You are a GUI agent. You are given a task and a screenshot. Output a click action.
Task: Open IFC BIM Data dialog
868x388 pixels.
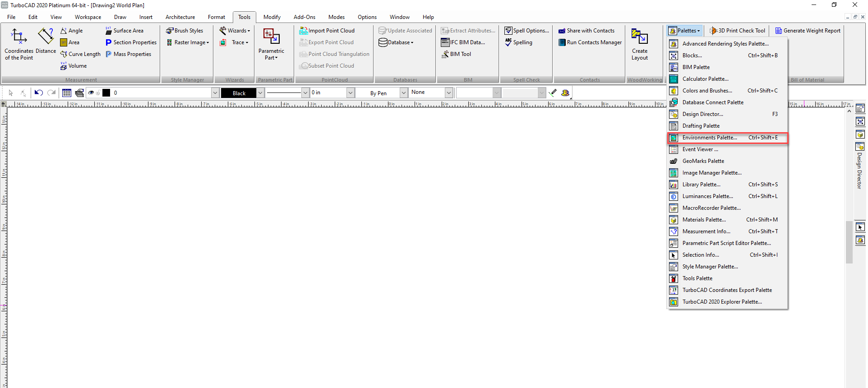463,42
